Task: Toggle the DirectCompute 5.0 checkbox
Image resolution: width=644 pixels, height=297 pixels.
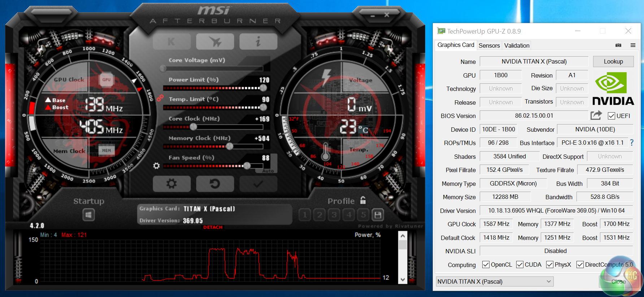Action: point(580,265)
